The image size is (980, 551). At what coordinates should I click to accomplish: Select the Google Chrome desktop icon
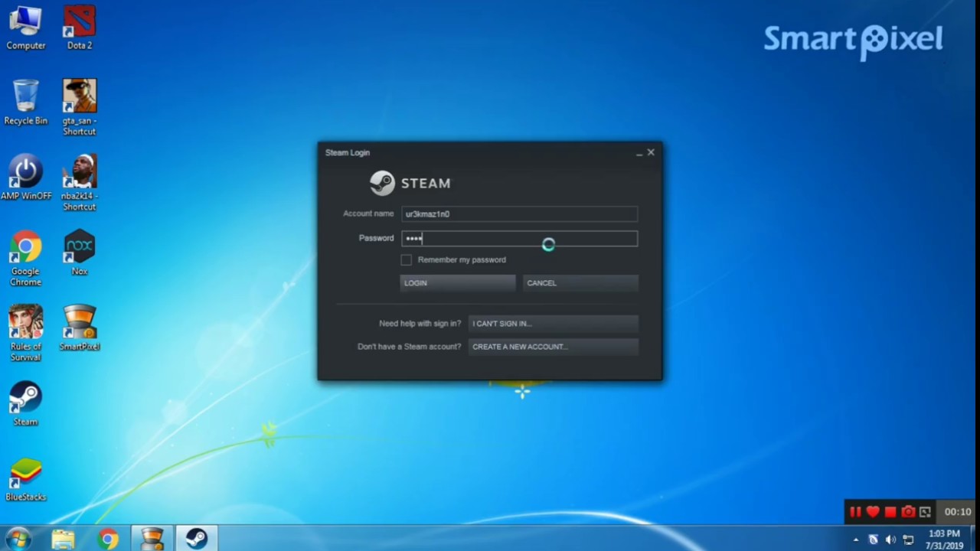pos(25,259)
